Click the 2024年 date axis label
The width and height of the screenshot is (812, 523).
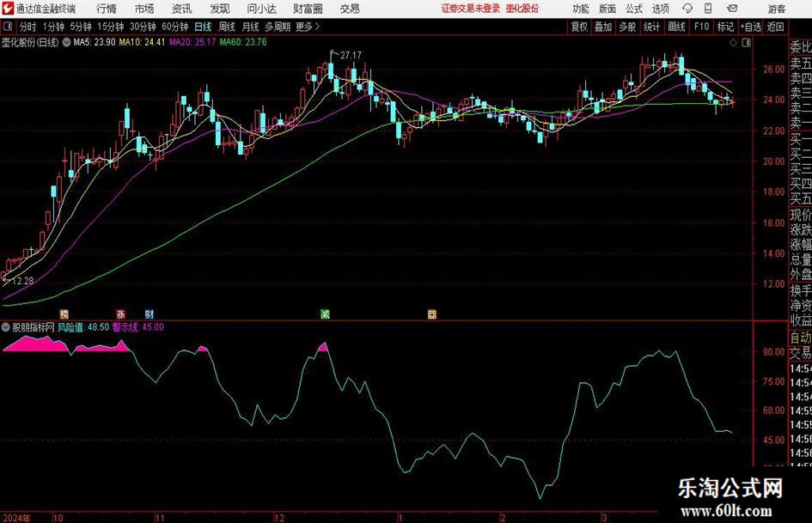(x=16, y=518)
